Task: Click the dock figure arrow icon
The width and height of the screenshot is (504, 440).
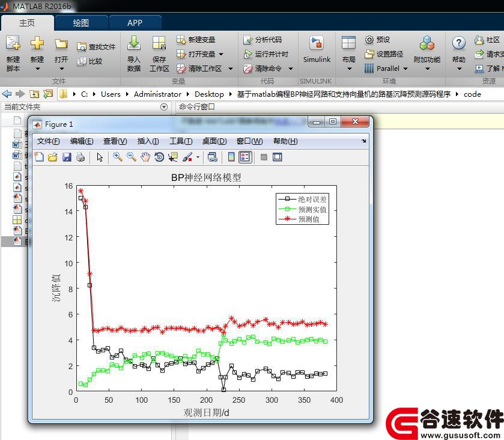Action: click(x=364, y=141)
